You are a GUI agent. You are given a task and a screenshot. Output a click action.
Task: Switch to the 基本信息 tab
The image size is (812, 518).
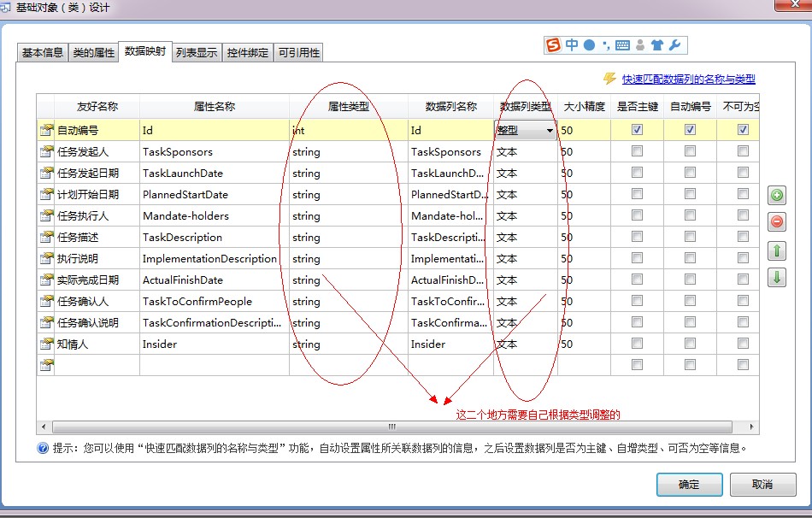point(43,52)
